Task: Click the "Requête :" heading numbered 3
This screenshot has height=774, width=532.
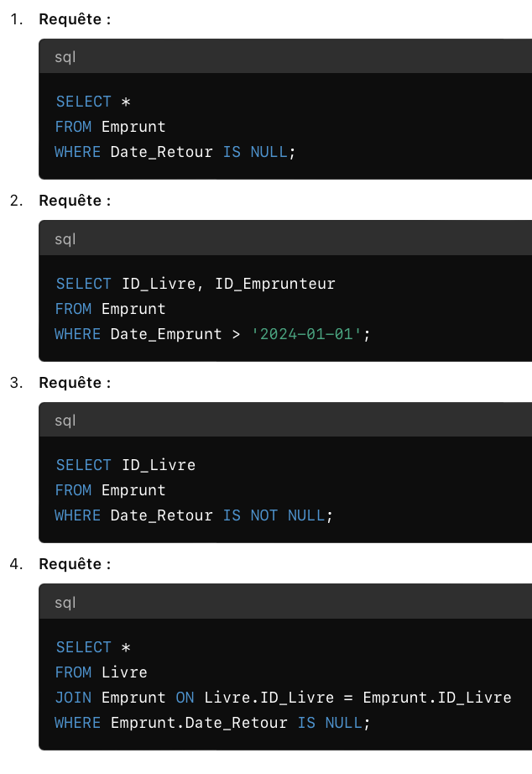Action: point(75,383)
